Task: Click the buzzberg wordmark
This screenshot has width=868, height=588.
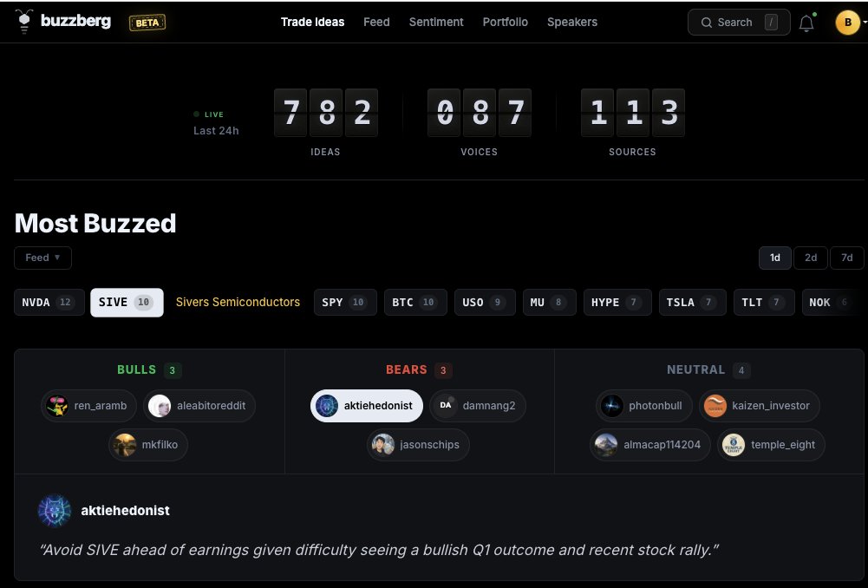Action: (75, 21)
